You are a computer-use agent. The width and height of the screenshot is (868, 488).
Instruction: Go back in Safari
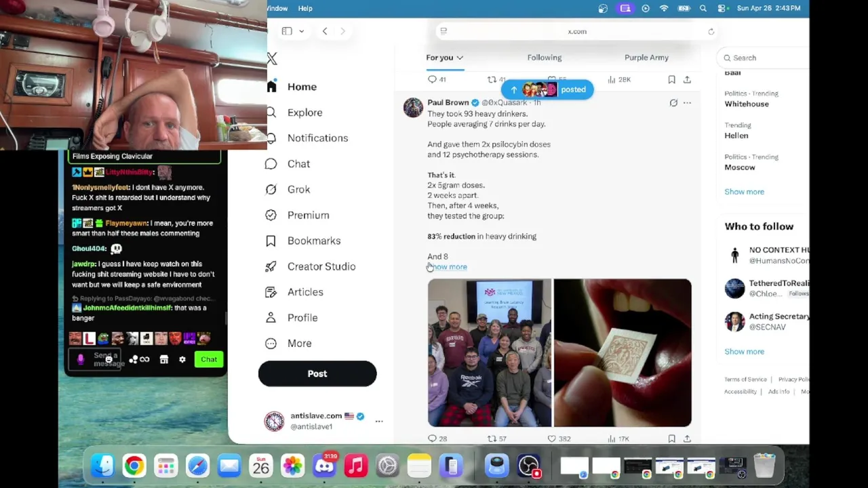[325, 31]
